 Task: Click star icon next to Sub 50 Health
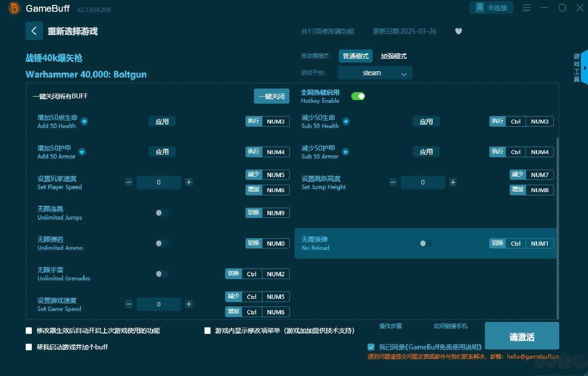(x=346, y=121)
